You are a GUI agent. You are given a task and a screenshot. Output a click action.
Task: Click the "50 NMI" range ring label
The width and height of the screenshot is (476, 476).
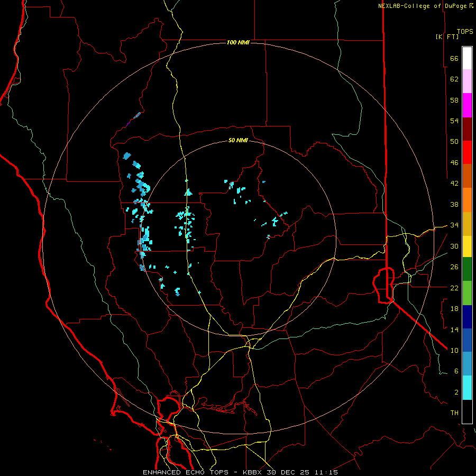[238, 140]
